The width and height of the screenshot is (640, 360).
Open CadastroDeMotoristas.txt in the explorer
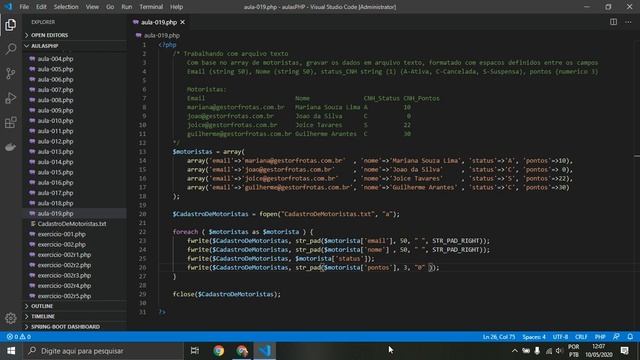point(75,224)
